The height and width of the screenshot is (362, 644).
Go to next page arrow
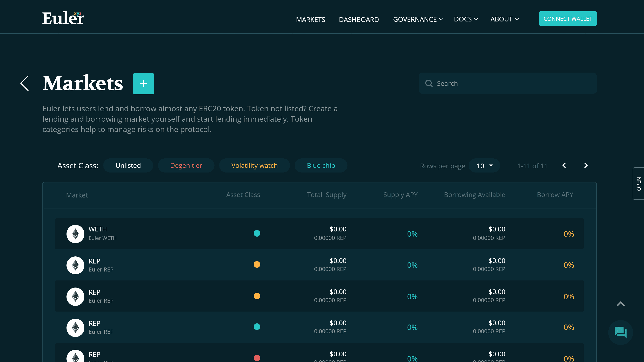pyautogui.click(x=586, y=165)
